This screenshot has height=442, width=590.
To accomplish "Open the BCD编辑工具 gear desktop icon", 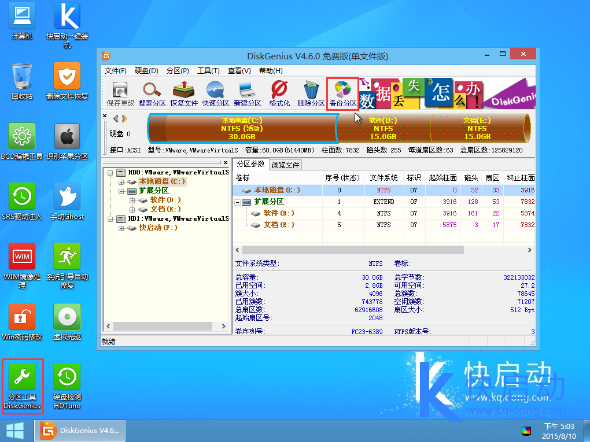I will click(x=22, y=142).
